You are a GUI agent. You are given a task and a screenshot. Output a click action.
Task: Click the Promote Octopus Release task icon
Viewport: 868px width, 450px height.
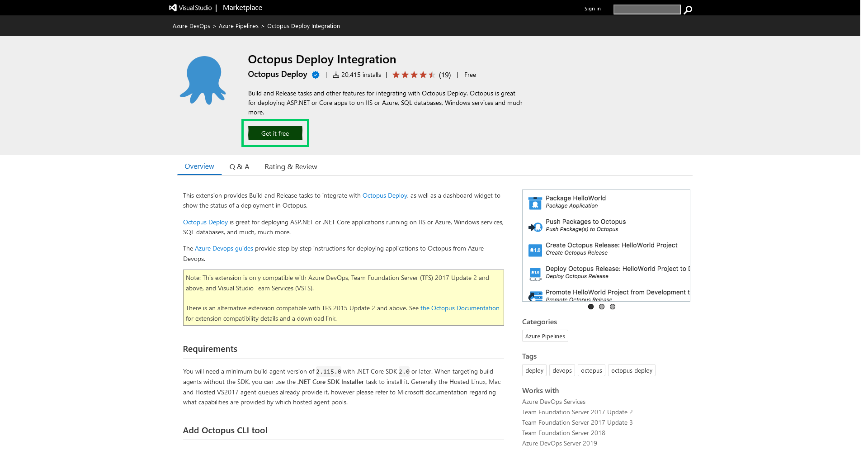pyautogui.click(x=535, y=296)
